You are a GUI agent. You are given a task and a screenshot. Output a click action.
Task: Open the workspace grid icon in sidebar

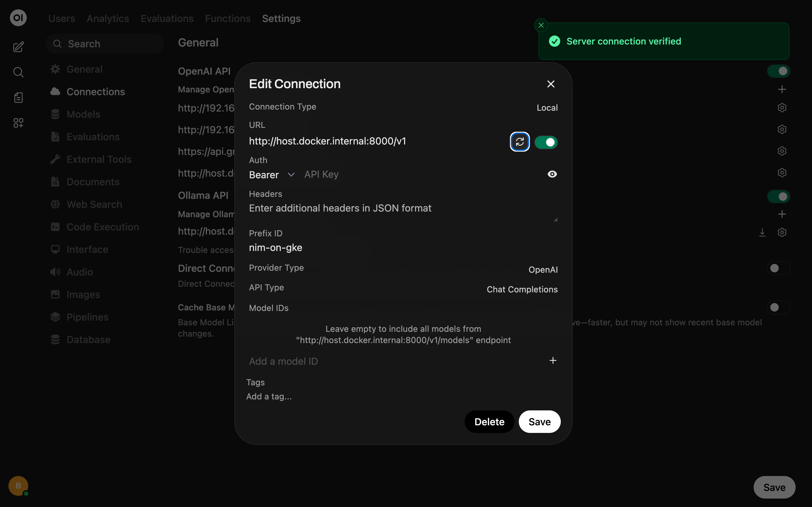18,123
